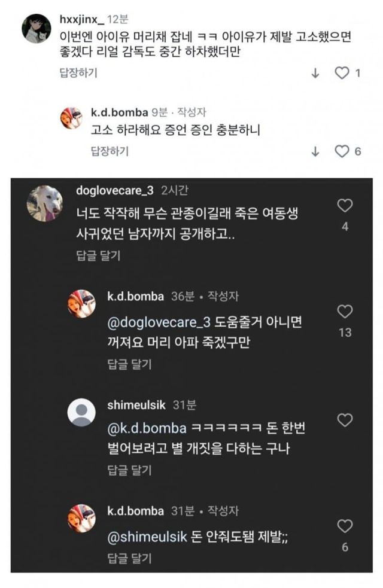Screen dimensions: 383x588
Task: Tap 답장하기 under k.d.bomba's 9분 reply
Action: click(109, 151)
